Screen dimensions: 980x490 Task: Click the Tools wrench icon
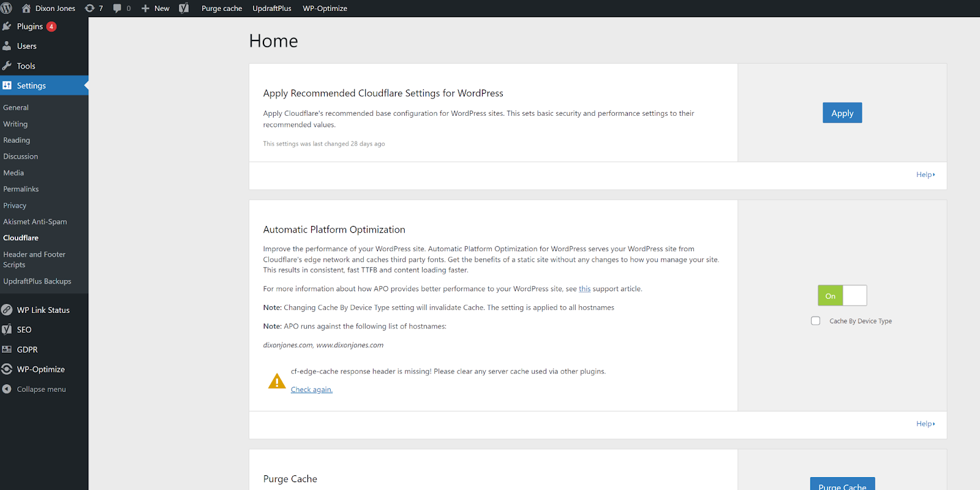[x=7, y=66]
